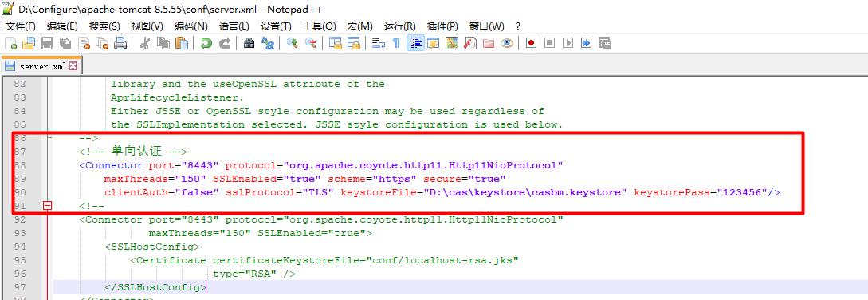The width and height of the screenshot is (868, 300).
Task: Open a file using Open folder icon
Action: click(x=28, y=43)
